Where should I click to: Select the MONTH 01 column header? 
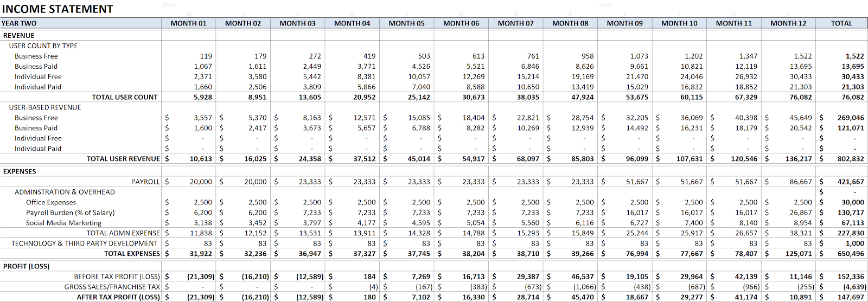tap(188, 23)
